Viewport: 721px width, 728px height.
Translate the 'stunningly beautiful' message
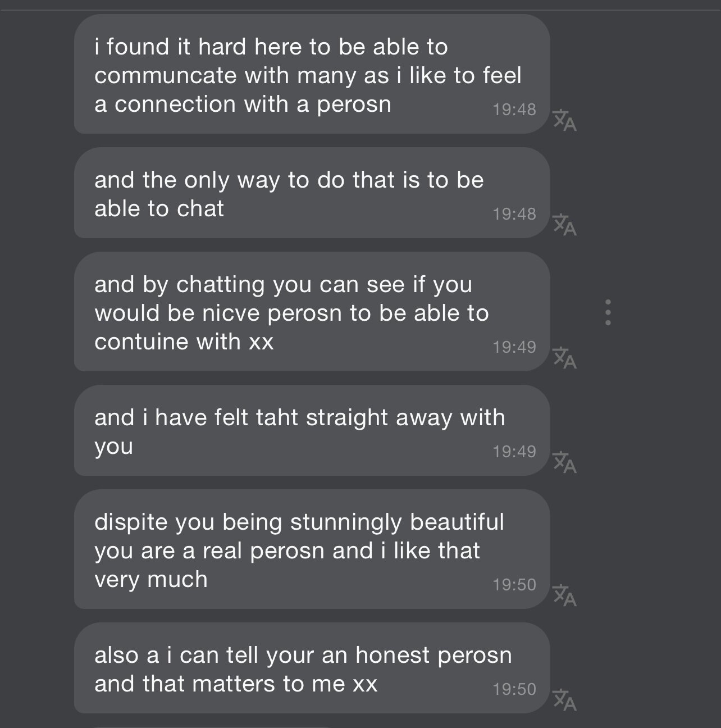[564, 595]
